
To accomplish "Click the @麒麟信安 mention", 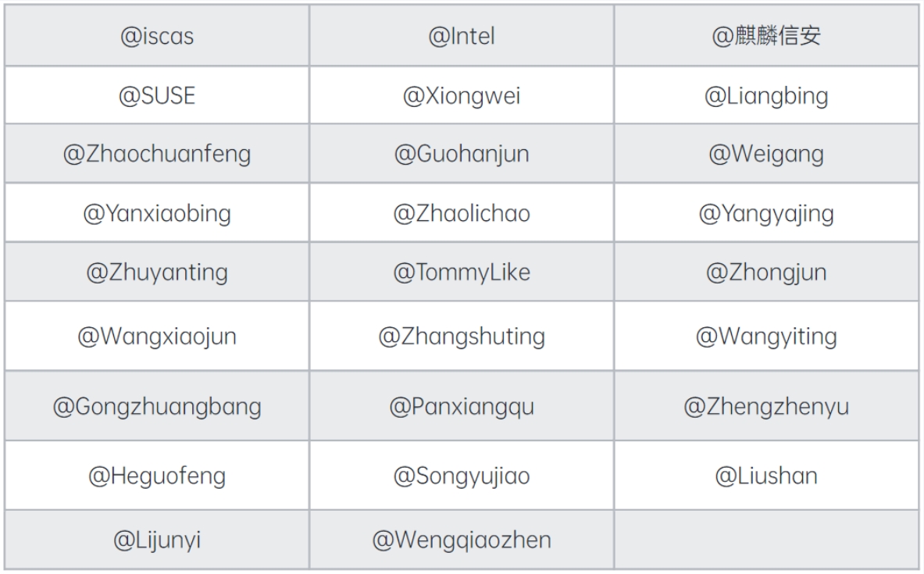I will pyautogui.click(x=766, y=37).
